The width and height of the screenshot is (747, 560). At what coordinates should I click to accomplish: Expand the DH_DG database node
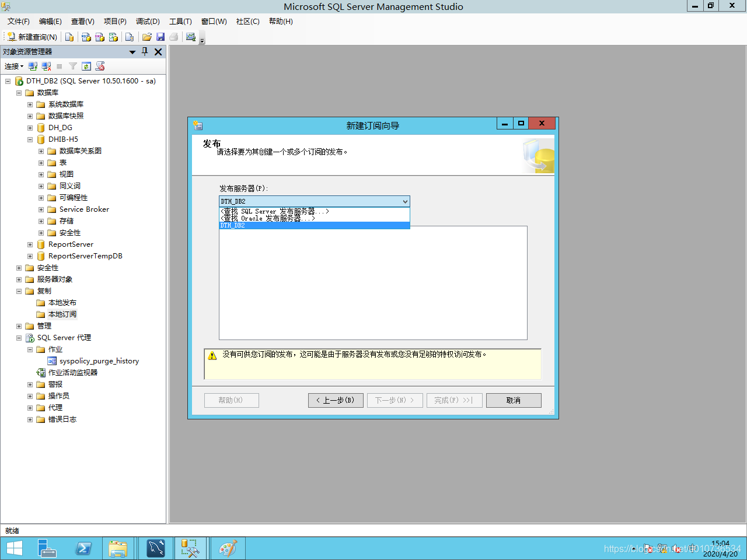[30, 128]
